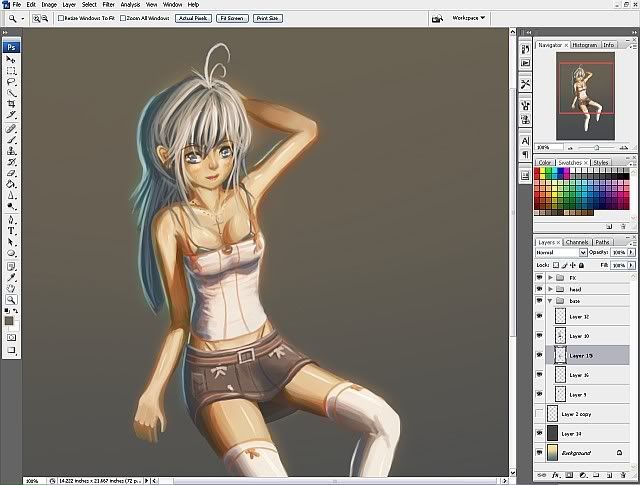Choose the Crop tool

coord(11,102)
